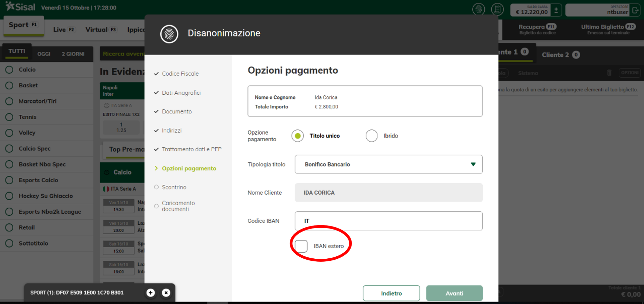Select the Titolo unico radio button

298,136
